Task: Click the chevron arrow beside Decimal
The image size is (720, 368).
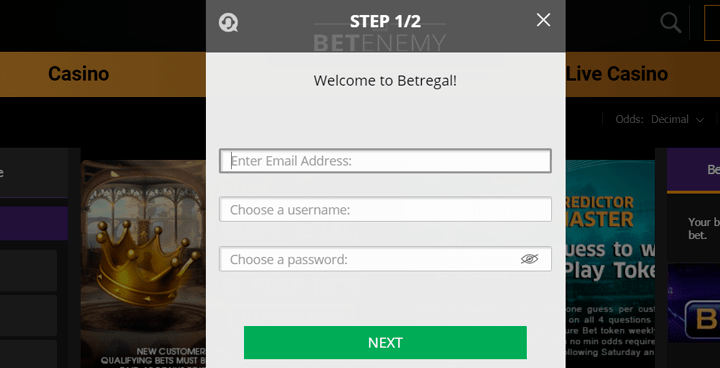Action: (x=700, y=120)
